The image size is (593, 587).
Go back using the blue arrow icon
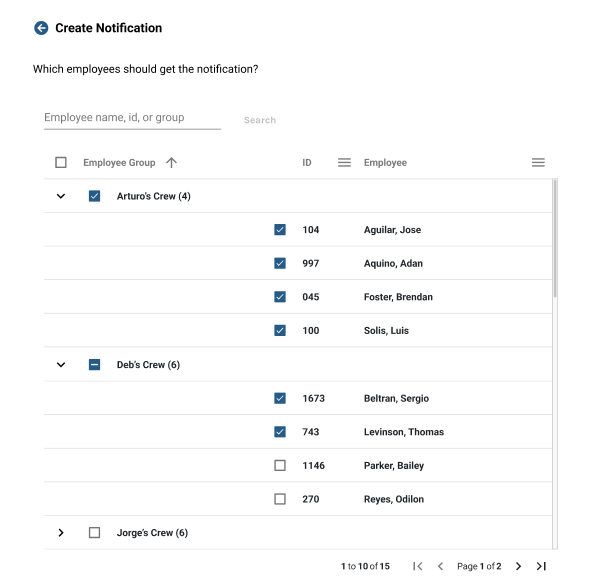(x=41, y=28)
